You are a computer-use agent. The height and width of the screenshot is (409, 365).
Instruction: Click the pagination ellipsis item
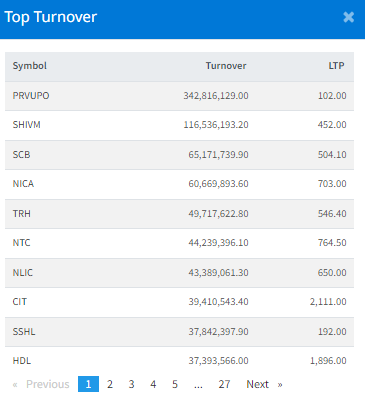click(198, 384)
